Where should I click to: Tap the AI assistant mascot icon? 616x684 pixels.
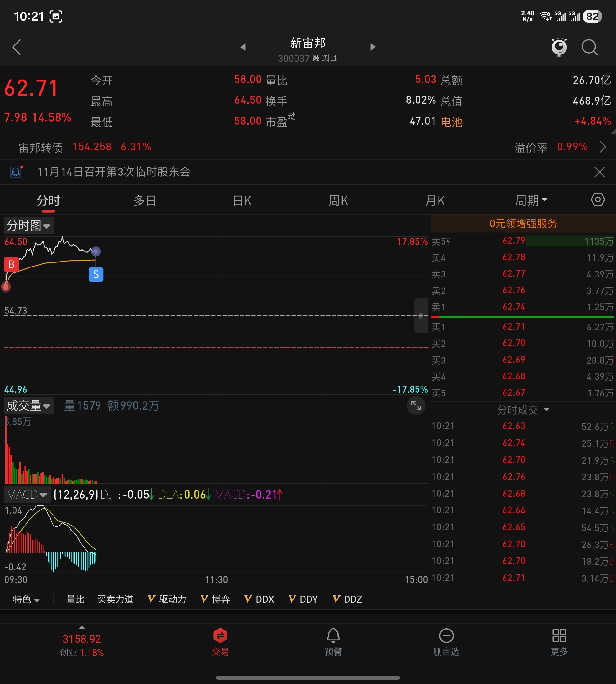coord(559,47)
